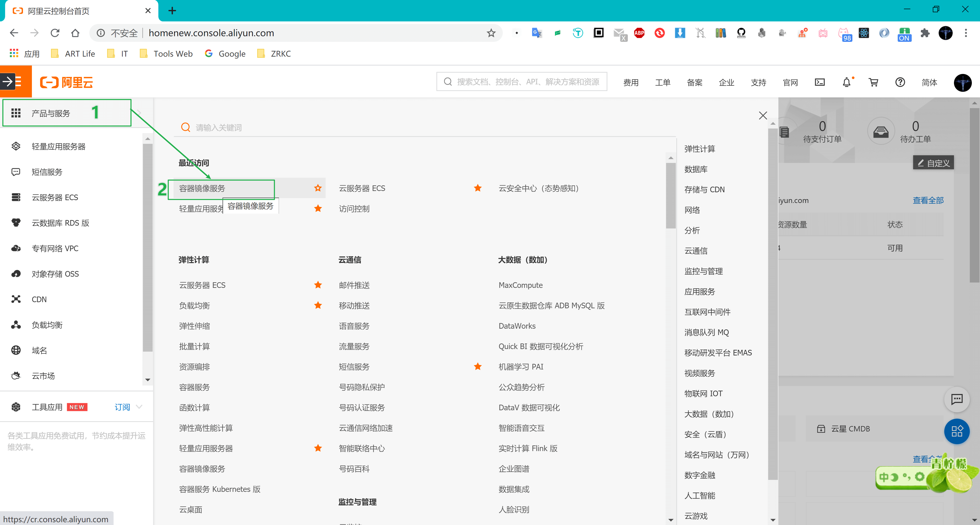The image size is (980, 525).
Task: Open the shopping cart icon
Action: 873,82
